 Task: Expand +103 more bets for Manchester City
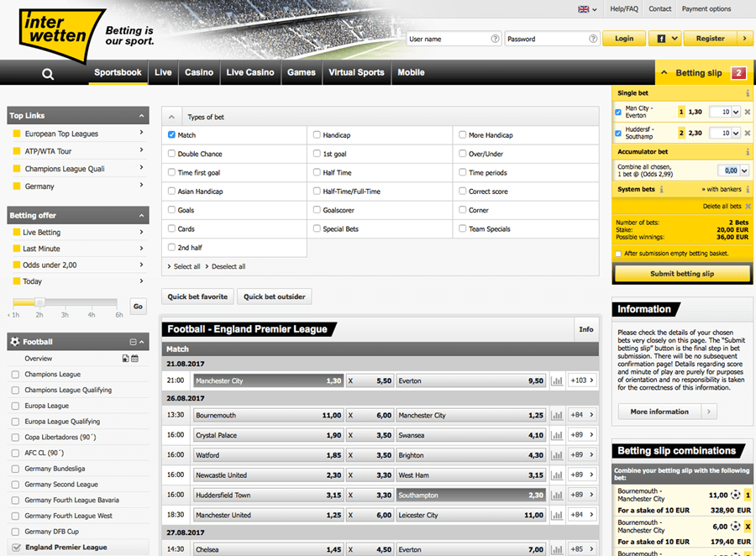coord(582,380)
